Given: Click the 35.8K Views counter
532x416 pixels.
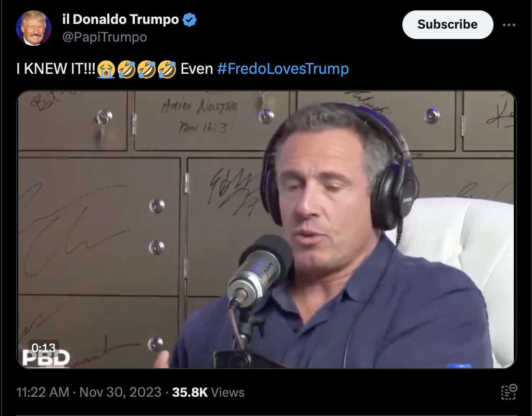Looking at the screenshot, I should (x=208, y=392).
